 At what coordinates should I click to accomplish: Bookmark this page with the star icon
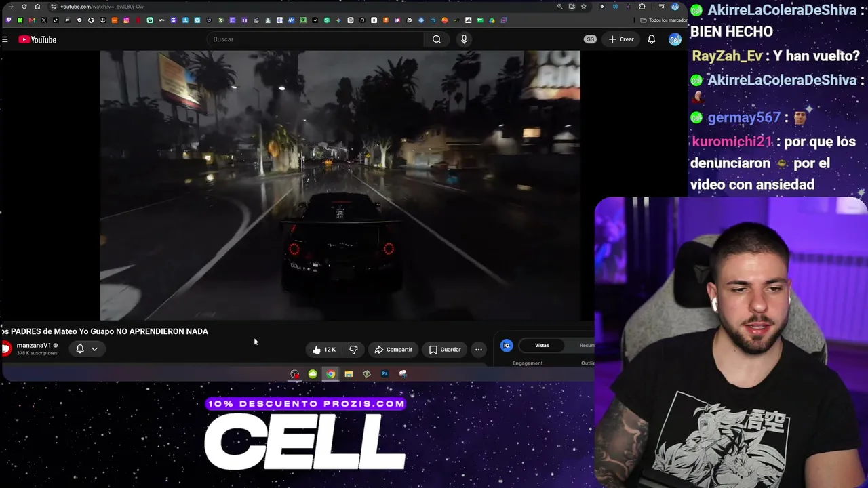coord(583,7)
